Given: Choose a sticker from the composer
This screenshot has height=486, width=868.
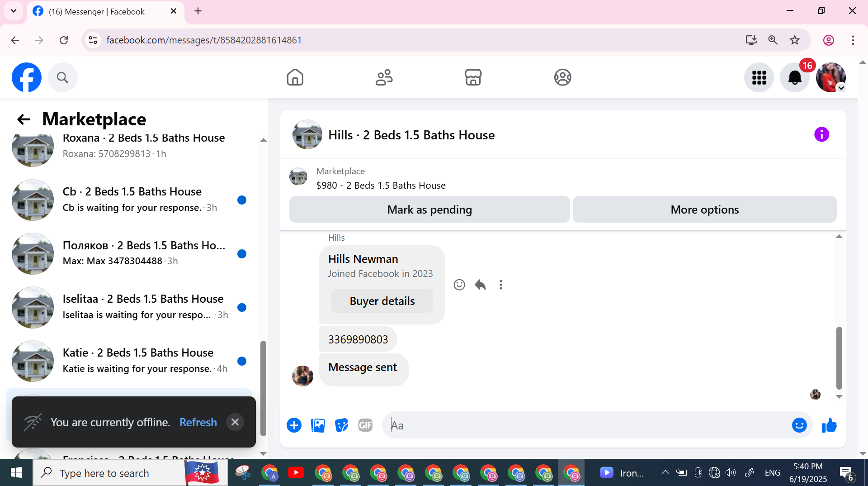Looking at the screenshot, I should (x=341, y=425).
